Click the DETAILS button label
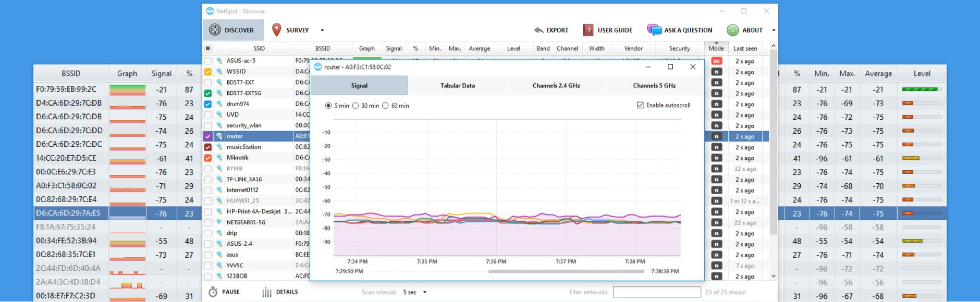This screenshot has height=302, width=980. (287, 292)
